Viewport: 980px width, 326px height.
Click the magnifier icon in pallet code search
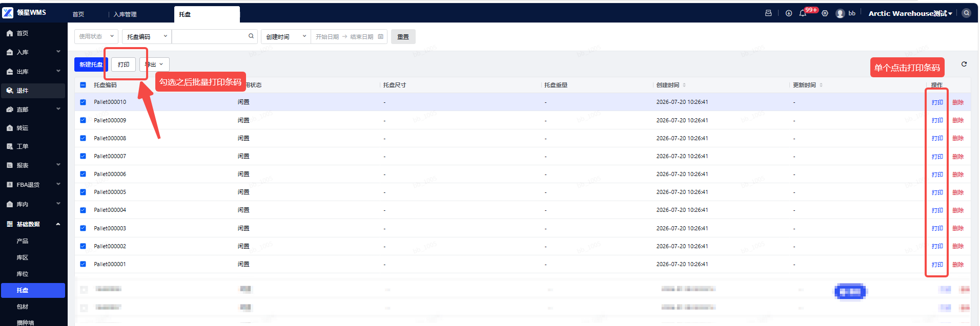(x=251, y=36)
